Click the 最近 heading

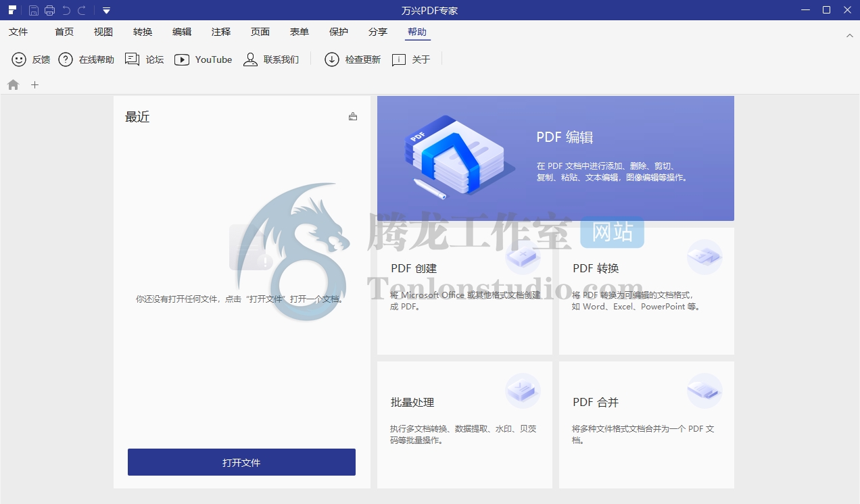point(137,117)
